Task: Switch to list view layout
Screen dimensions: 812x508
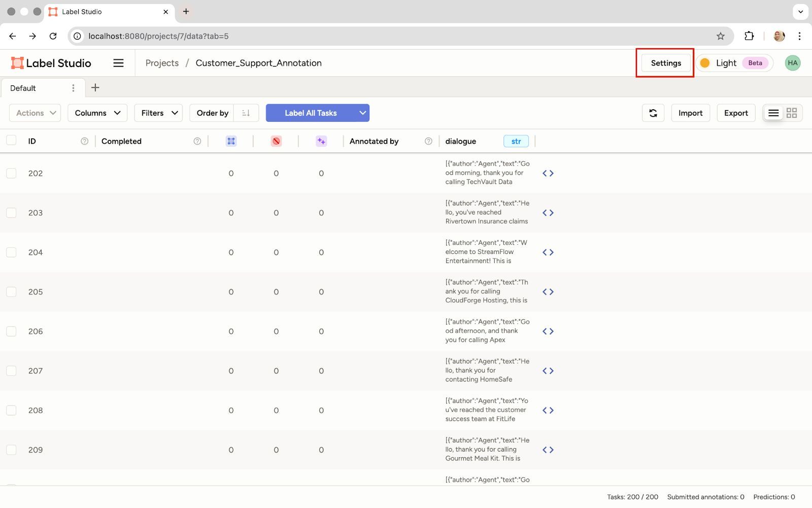Action: pyautogui.click(x=773, y=113)
